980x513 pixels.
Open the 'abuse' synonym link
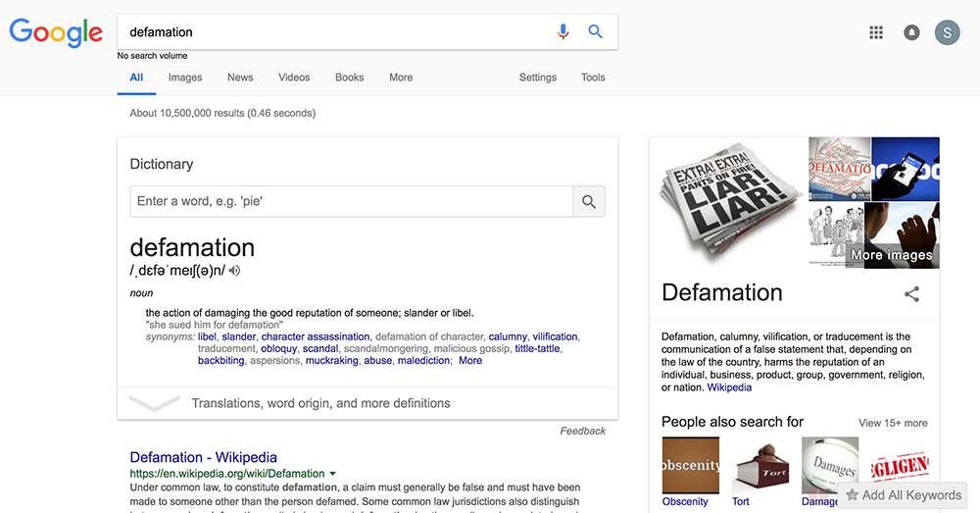click(x=378, y=360)
